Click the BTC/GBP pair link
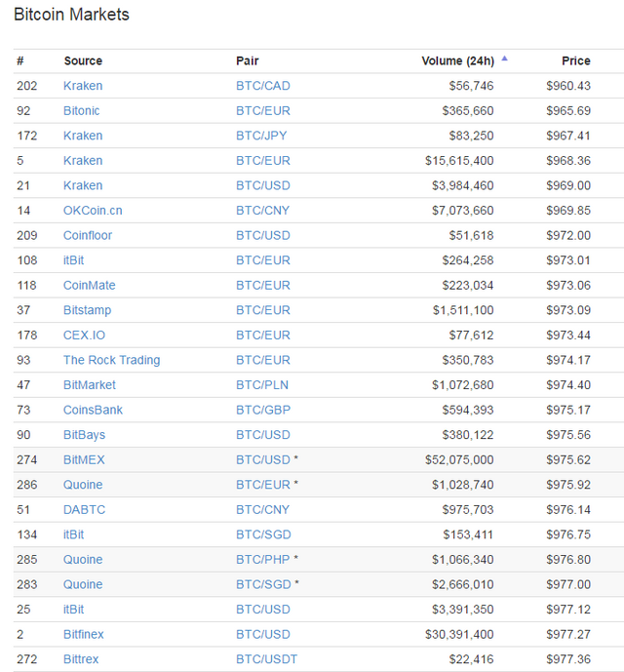Screen dimensions: 624x672 pos(262,410)
